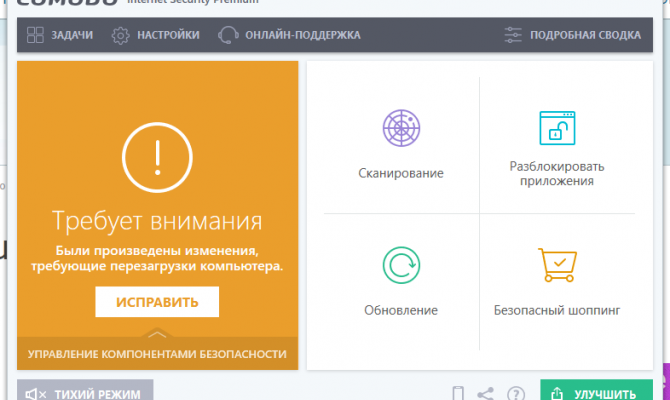Click the Подробная сводка sliders icon

pyautogui.click(x=513, y=35)
